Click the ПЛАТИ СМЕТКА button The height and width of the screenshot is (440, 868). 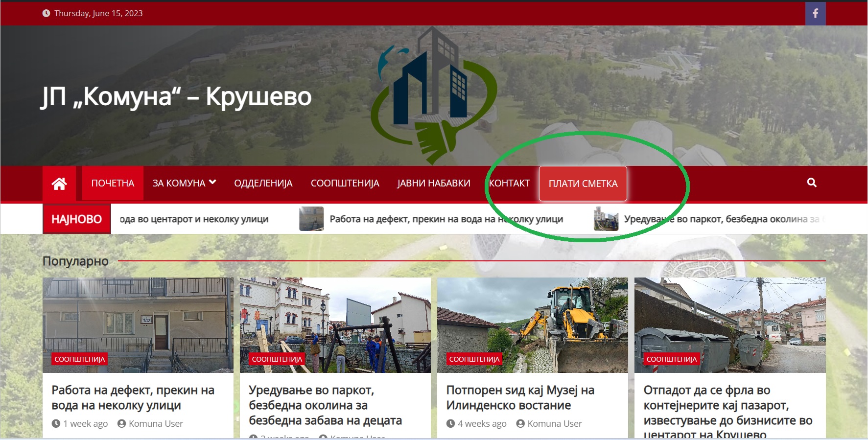coord(583,184)
